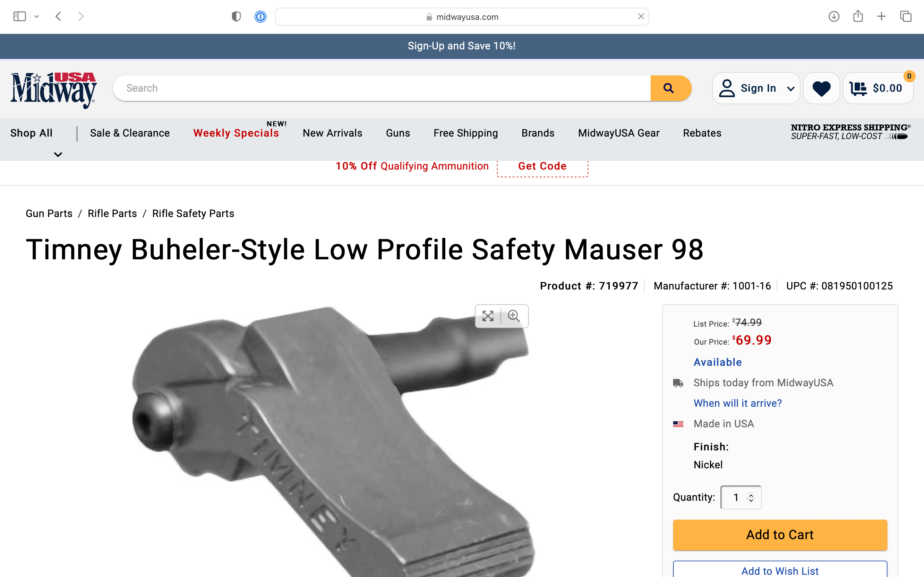Add the Timney safety to cart
This screenshot has height=577, width=924.
[x=780, y=535]
